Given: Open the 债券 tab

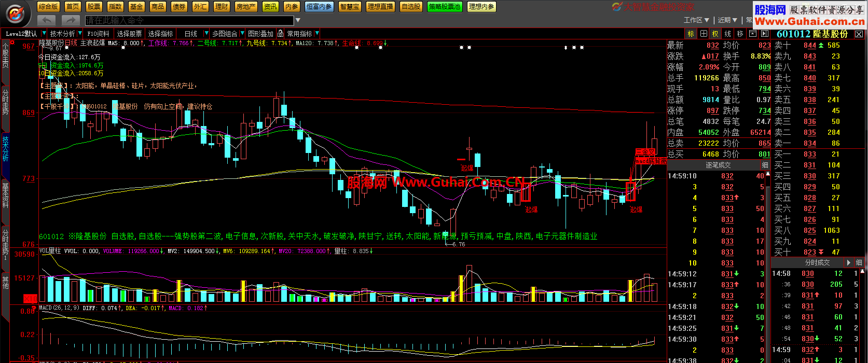Looking at the screenshot, I should (179, 7).
